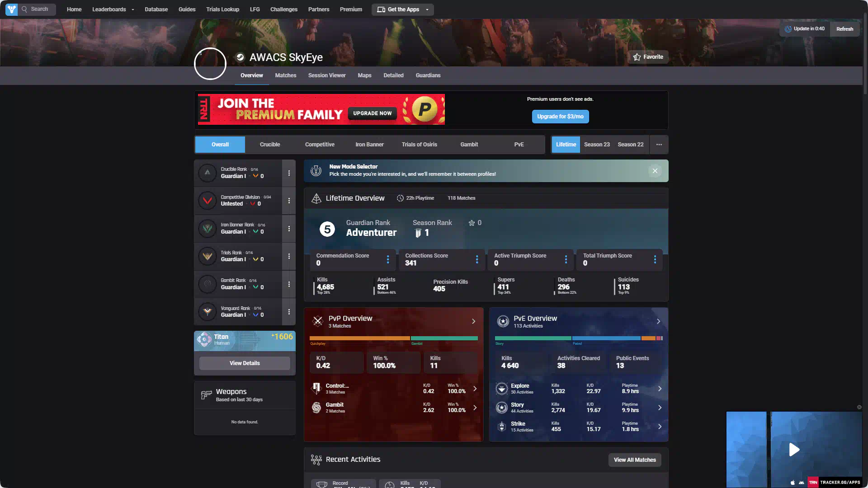Click View All Matches button
868x488 pixels.
[x=635, y=460]
